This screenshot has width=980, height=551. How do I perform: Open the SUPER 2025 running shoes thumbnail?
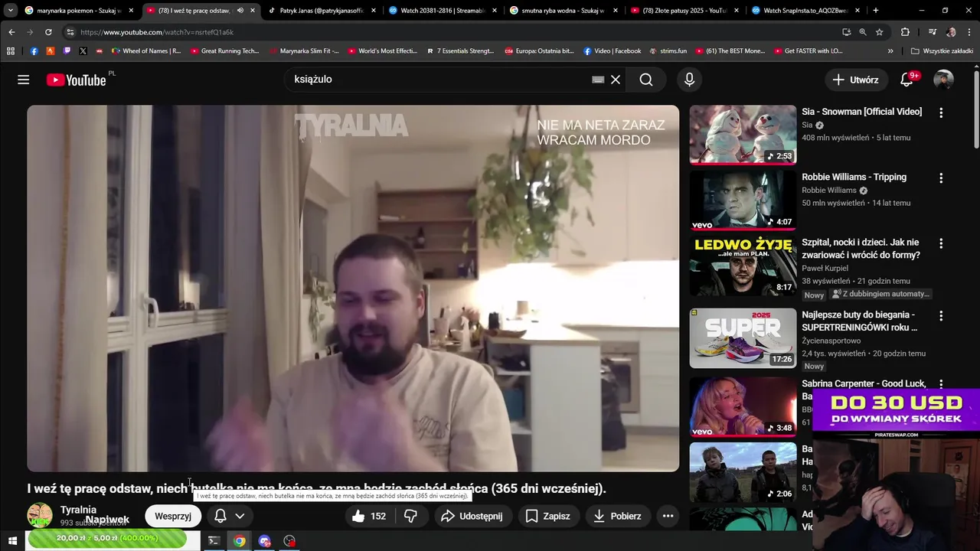(743, 338)
